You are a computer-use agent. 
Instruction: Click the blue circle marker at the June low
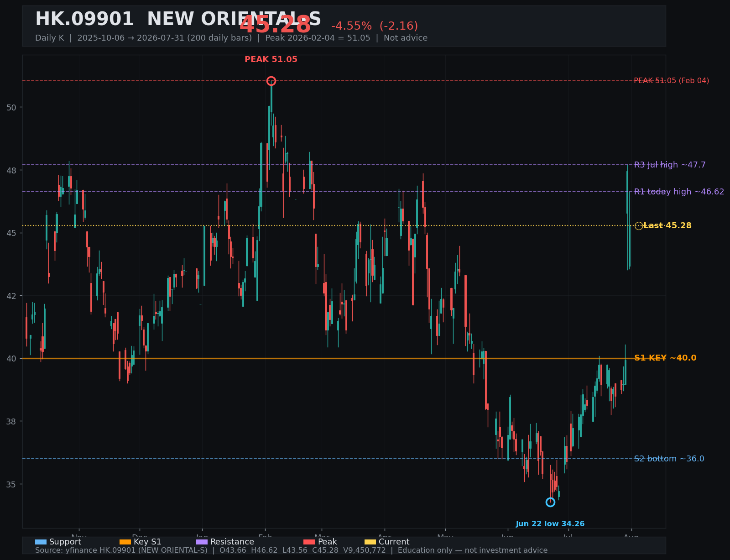[x=550, y=502]
